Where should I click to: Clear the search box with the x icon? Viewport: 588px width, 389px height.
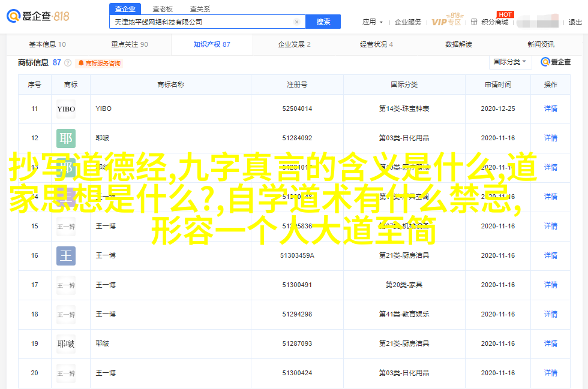click(296, 22)
